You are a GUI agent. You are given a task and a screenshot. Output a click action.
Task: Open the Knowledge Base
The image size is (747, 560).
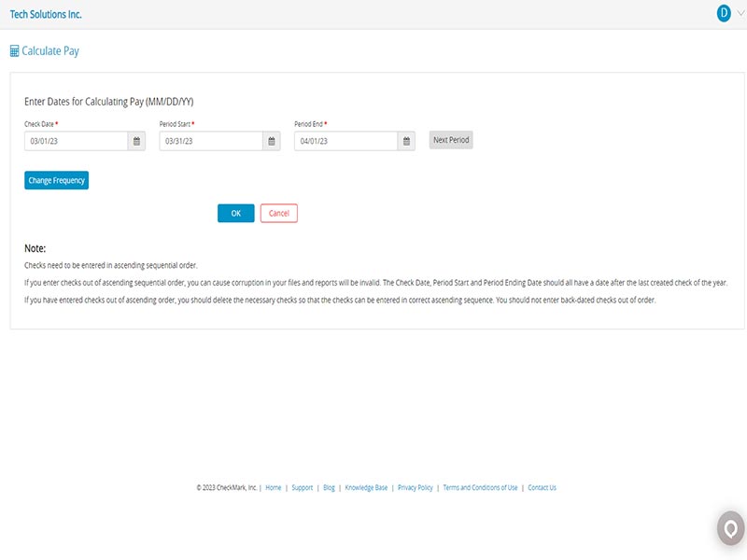pyautogui.click(x=366, y=486)
